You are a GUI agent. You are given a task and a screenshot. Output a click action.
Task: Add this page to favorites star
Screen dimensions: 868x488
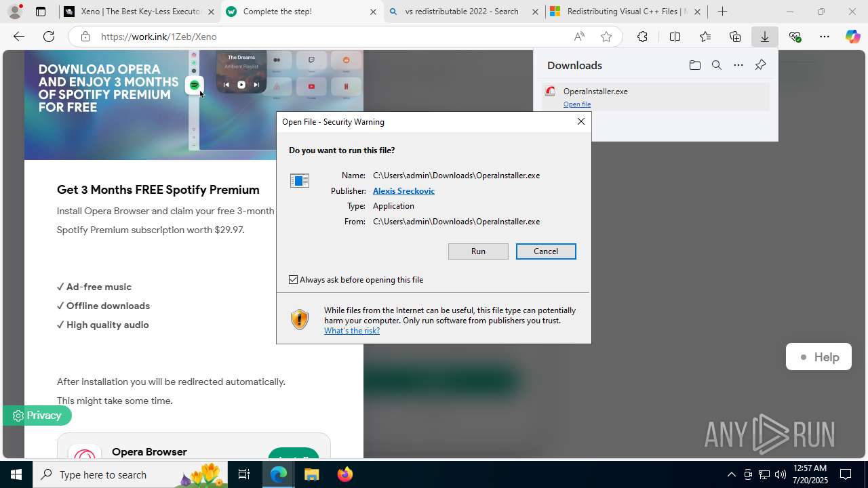pyautogui.click(x=606, y=37)
